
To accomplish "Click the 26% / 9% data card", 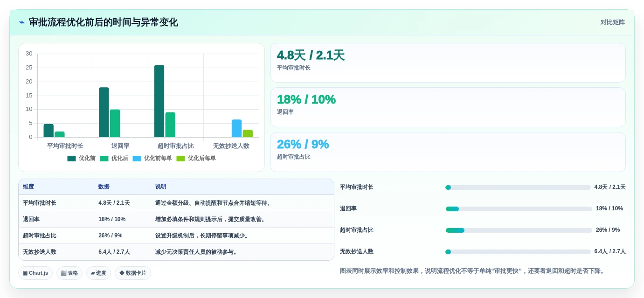I will tap(448, 152).
